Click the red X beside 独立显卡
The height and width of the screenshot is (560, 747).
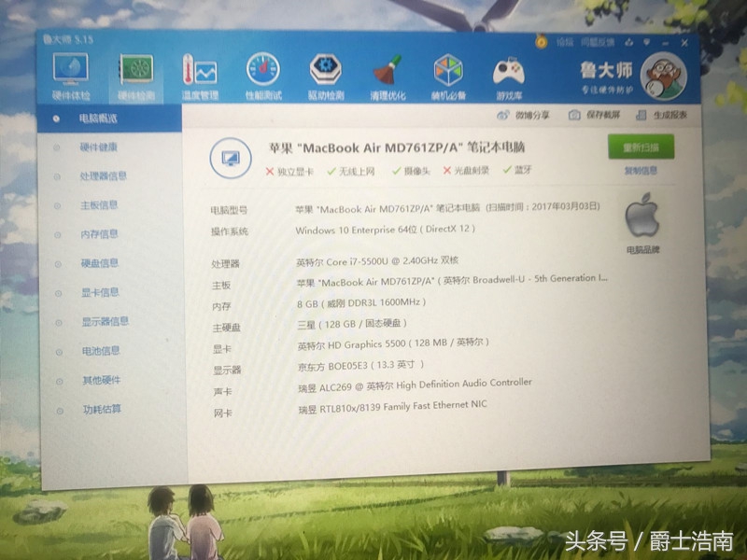pyautogui.click(x=271, y=172)
